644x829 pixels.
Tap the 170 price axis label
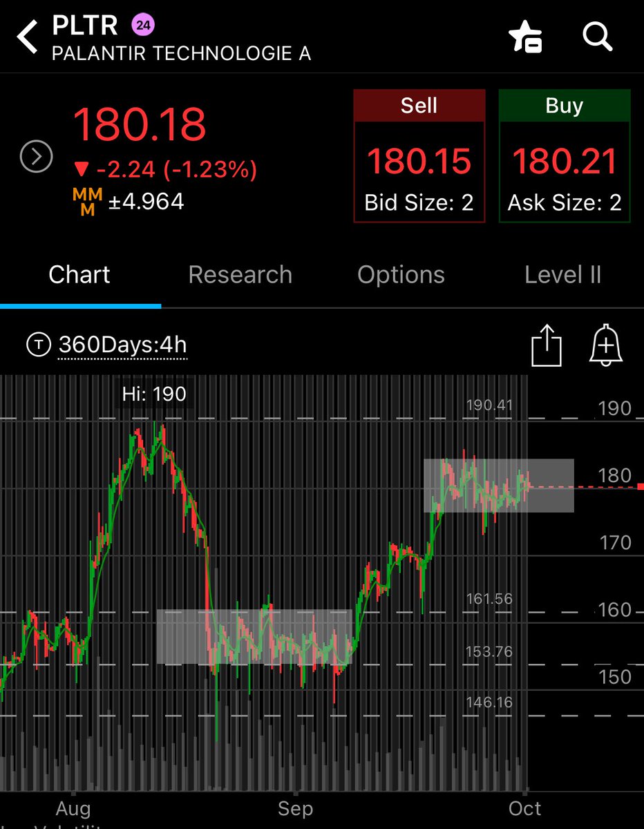[614, 543]
